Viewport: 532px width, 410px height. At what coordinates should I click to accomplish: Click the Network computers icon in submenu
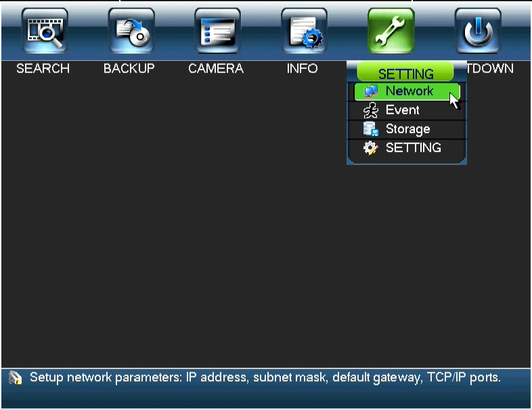pyautogui.click(x=370, y=91)
